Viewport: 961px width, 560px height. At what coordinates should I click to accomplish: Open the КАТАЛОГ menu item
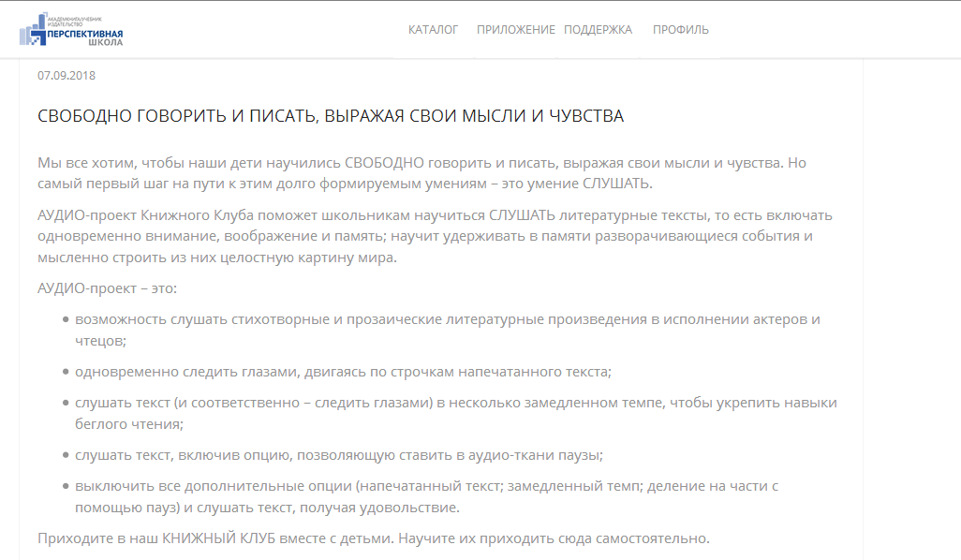pos(433,30)
